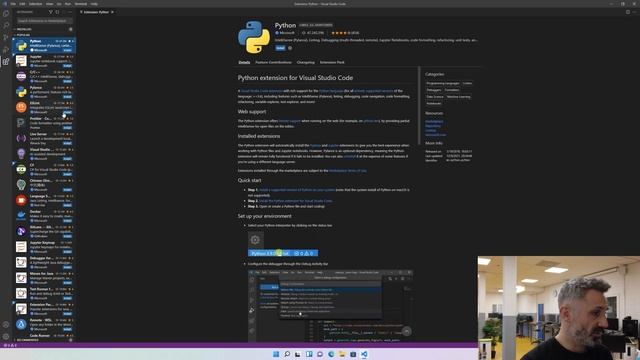The image size is (640, 360).
Task: Click the debug configuration screenshot in README
Action: click(330, 305)
